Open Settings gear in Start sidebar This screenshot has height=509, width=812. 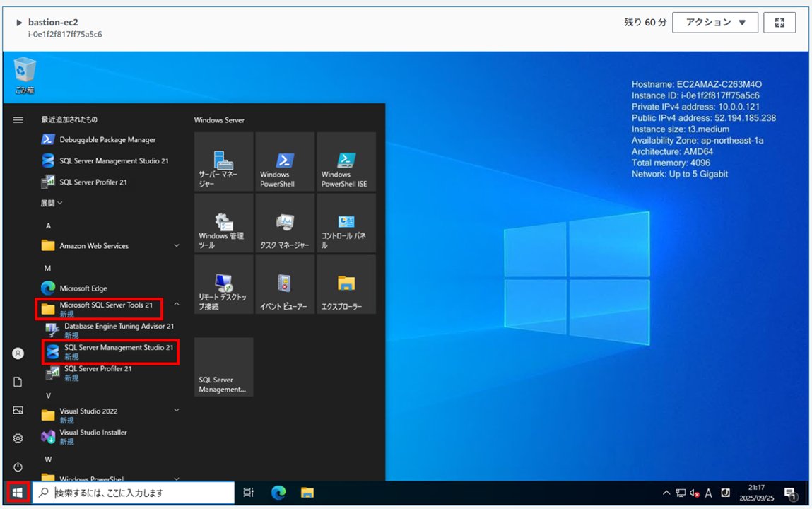tap(18, 438)
